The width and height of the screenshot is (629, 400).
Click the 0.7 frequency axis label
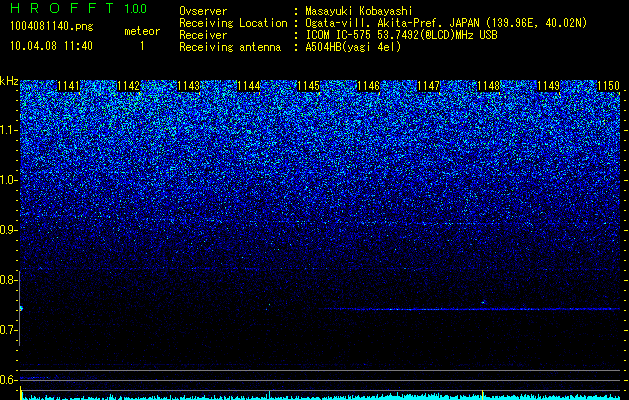click(8, 330)
